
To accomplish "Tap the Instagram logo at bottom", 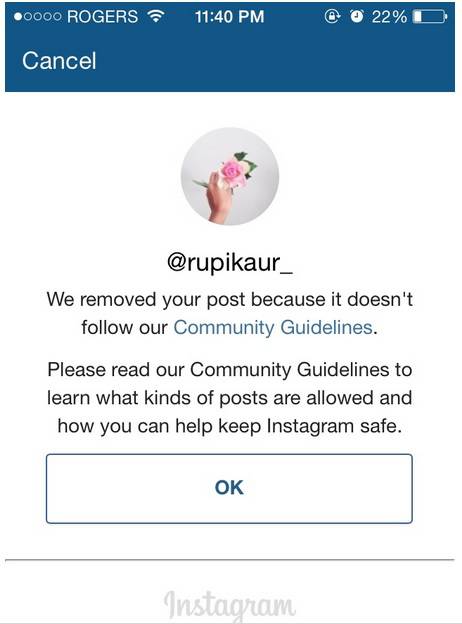I will click(x=230, y=604).
